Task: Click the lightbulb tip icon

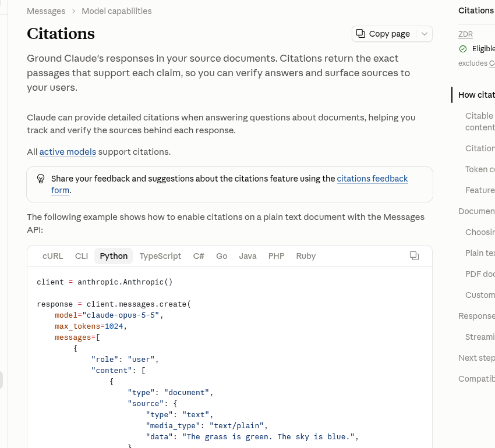Action: 41,179
